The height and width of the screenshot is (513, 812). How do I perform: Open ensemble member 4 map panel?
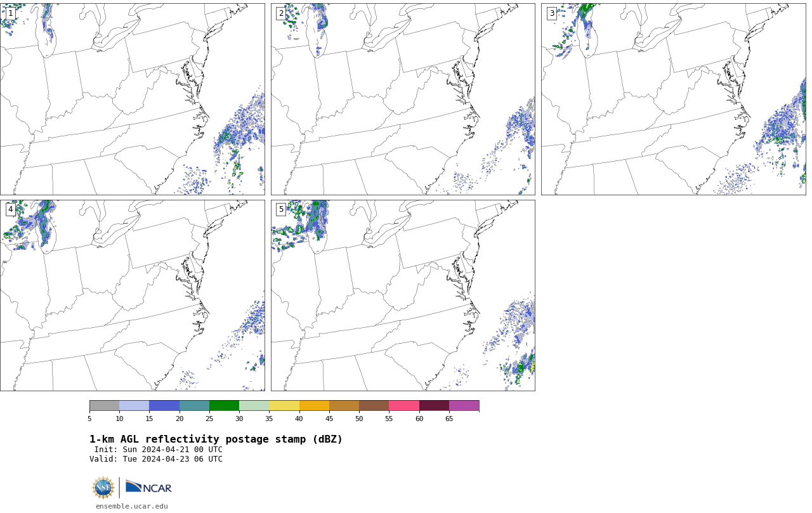(133, 295)
